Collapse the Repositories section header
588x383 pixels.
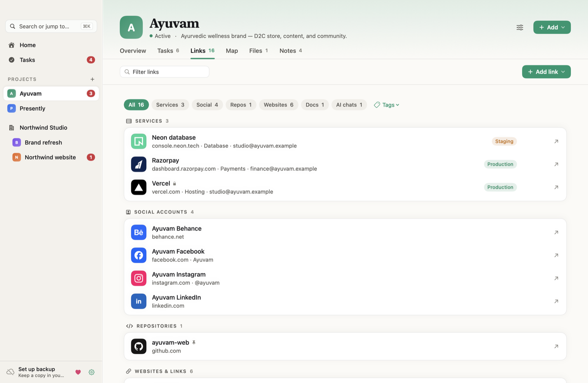(x=154, y=326)
